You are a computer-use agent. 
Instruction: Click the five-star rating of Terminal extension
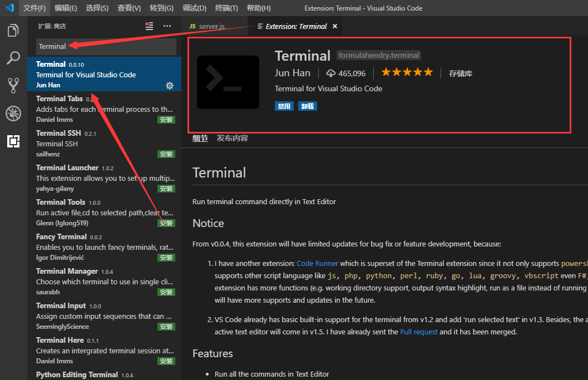407,72
